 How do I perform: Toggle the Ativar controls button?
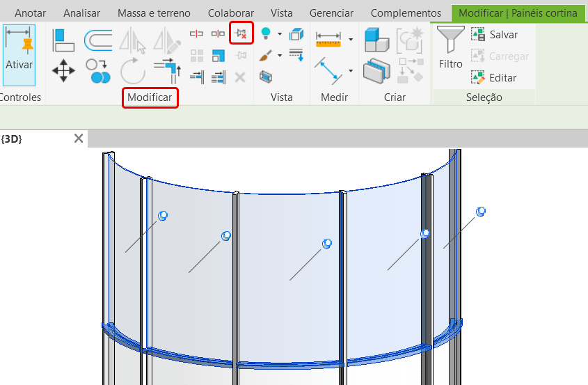click(x=19, y=49)
